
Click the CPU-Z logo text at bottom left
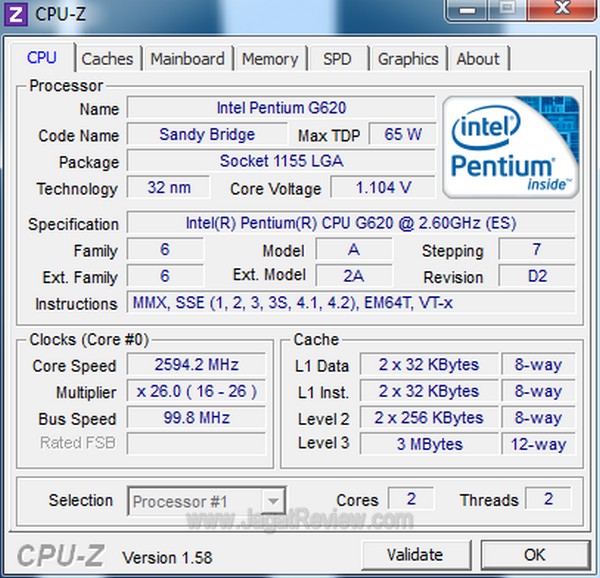point(60,555)
